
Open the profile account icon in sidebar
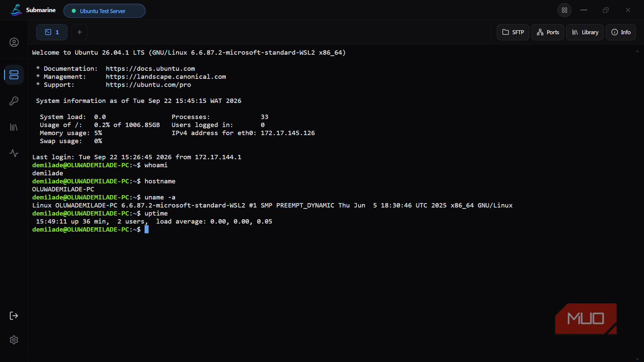coord(14,42)
